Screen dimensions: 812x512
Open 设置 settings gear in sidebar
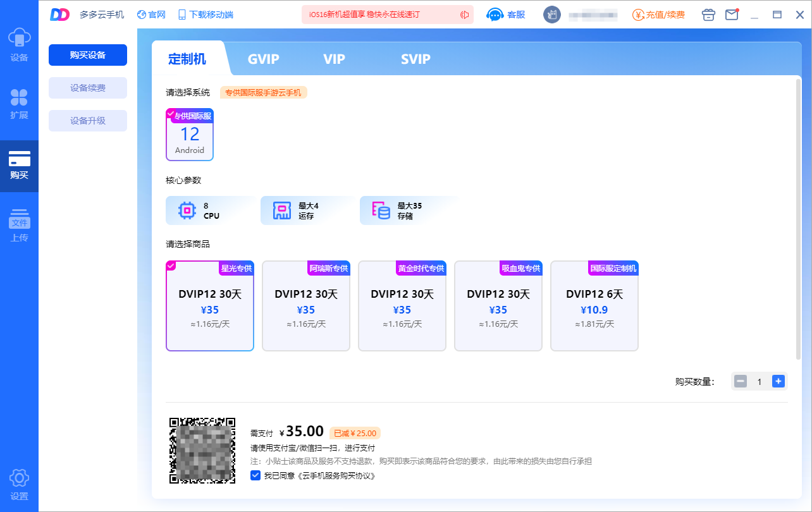(19, 485)
